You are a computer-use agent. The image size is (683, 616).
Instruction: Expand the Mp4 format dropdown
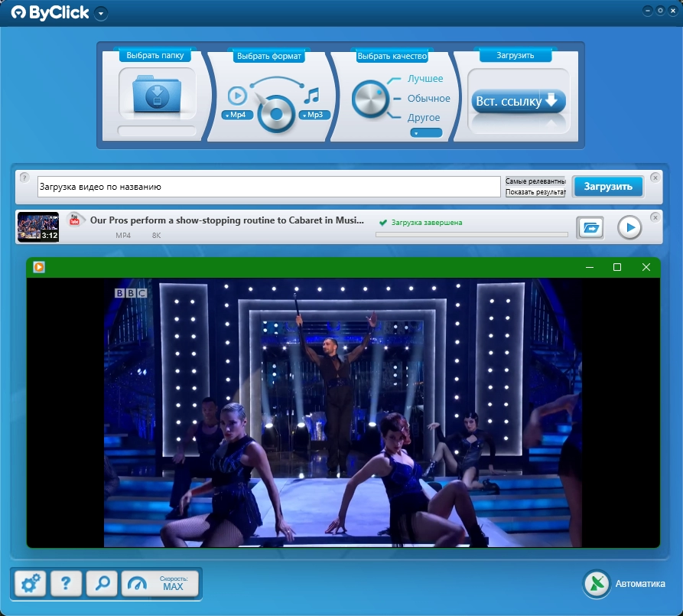[237, 115]
